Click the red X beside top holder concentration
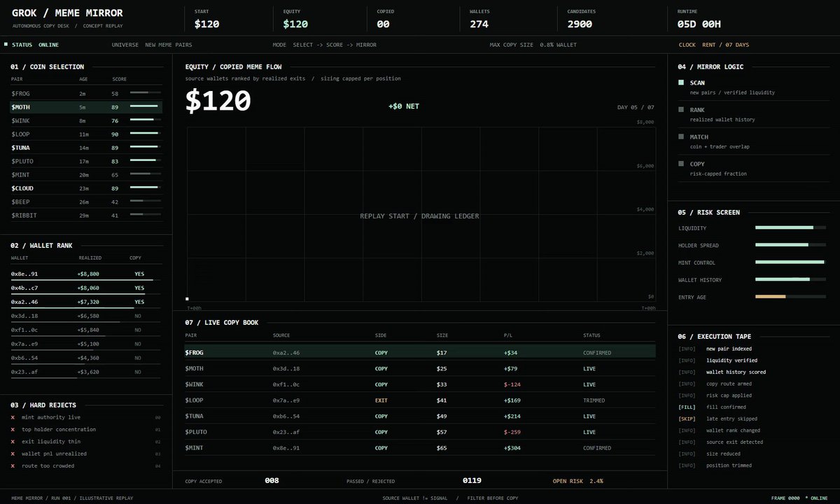The height and width of the screenshot is (504, 840). tap(13, 429)
